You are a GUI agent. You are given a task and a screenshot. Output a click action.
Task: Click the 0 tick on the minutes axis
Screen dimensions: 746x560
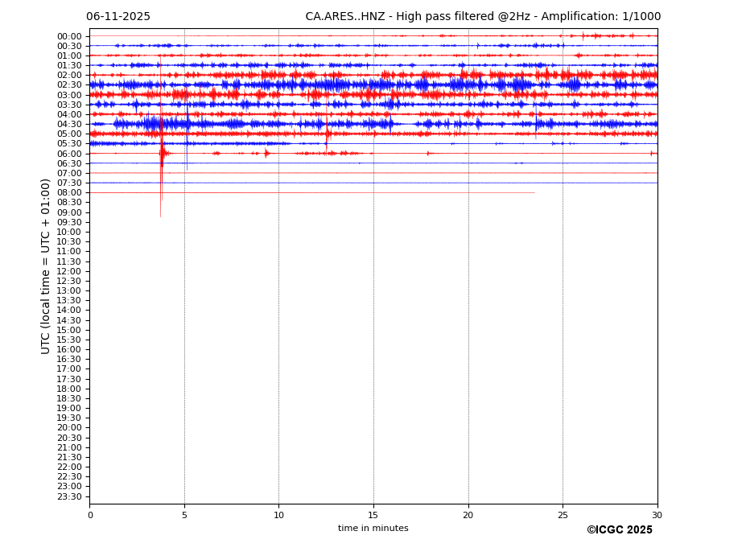click(90, 515)
